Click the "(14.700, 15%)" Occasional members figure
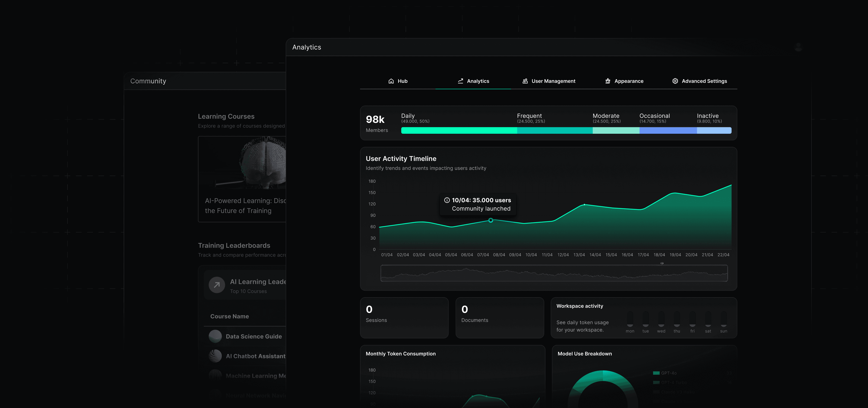The width and height of the screenshot is (868, 408). point(653,121)
